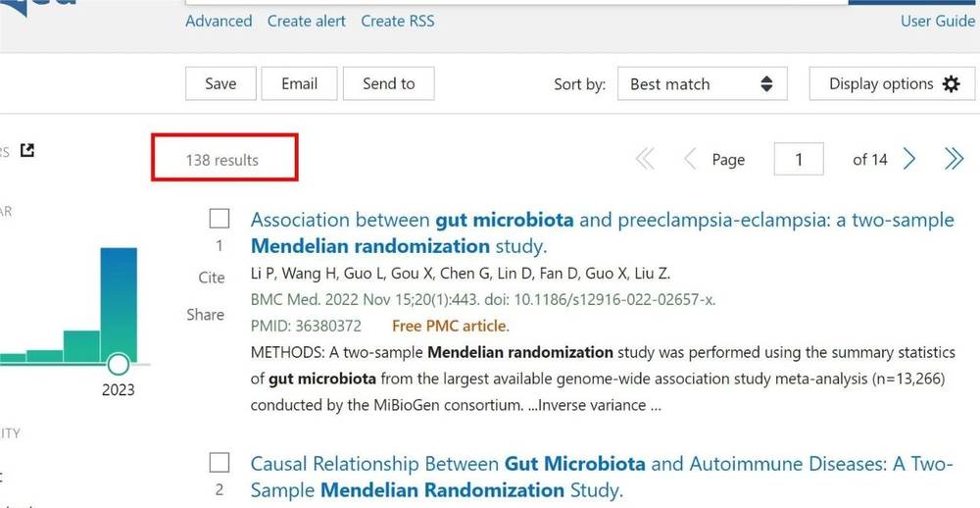Click the Create alert link
980x508 pixels.
[306, 21]
